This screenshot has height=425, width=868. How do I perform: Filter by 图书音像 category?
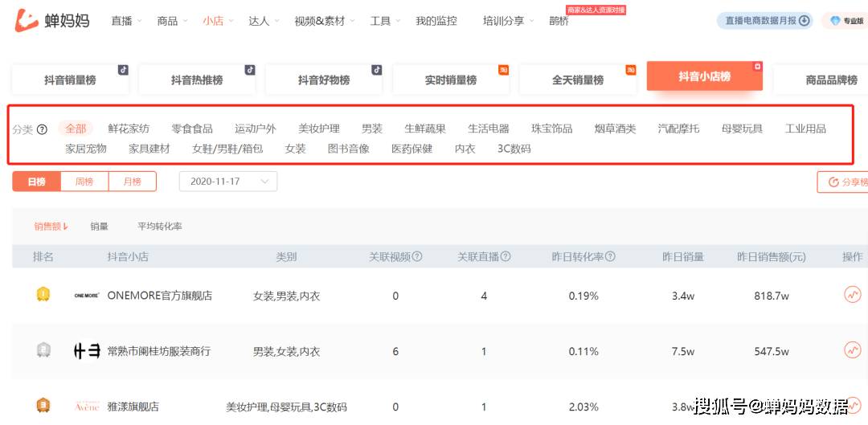349,149
